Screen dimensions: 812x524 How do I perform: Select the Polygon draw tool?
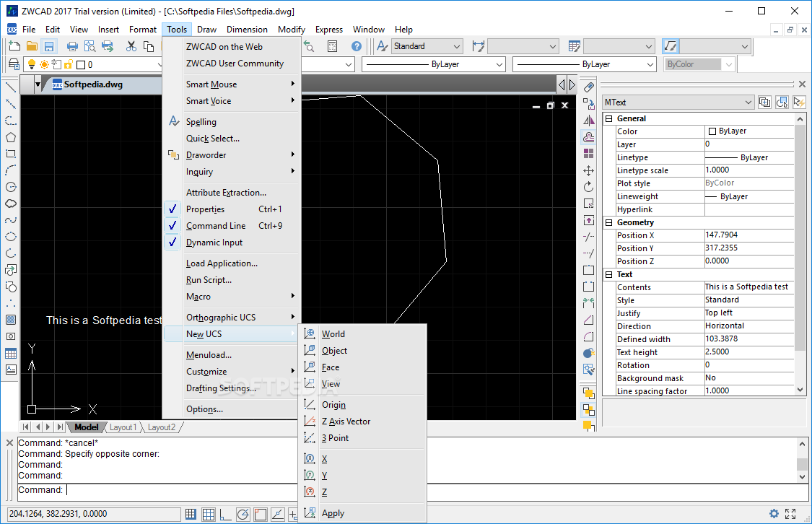[10, 137]
